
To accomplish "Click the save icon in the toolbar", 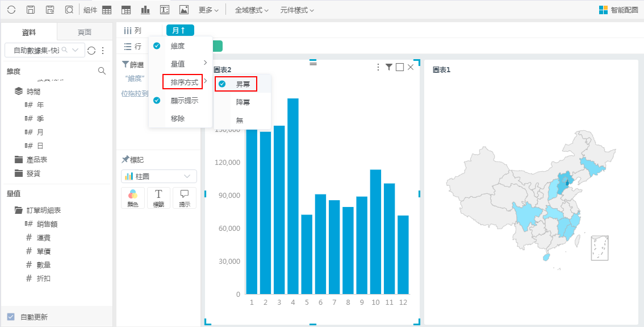I will point(31,10).
